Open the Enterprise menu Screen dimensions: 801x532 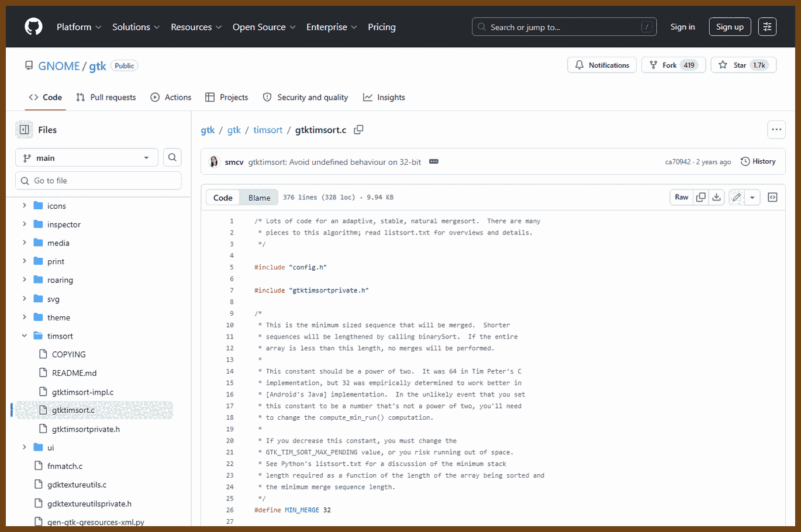pyautogui.click(x=332, y=27)
